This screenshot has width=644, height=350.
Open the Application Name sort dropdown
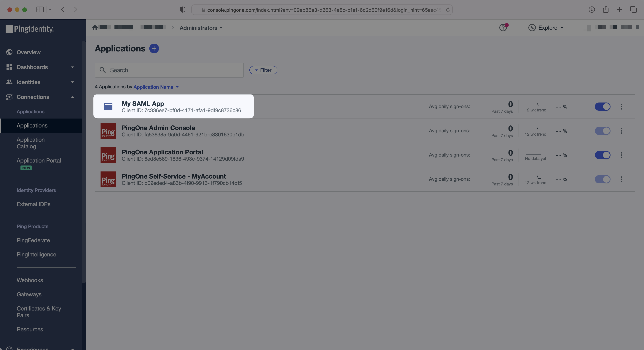coord(156,87)
